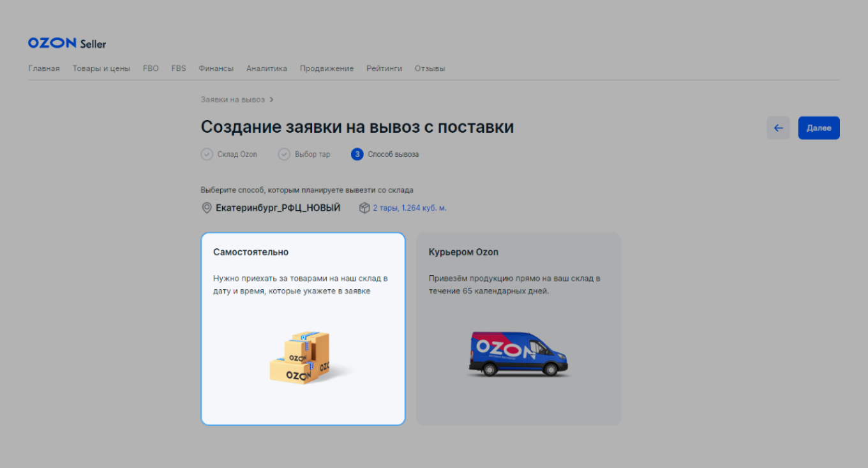Image resolution: width=868 pixels, height=468 pixels.
Task: Click the step 3 number circle
Action: (357, 155)
